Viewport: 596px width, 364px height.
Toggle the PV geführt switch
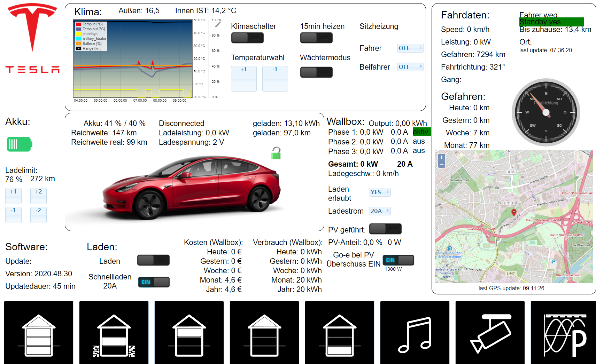coord(385,229)
